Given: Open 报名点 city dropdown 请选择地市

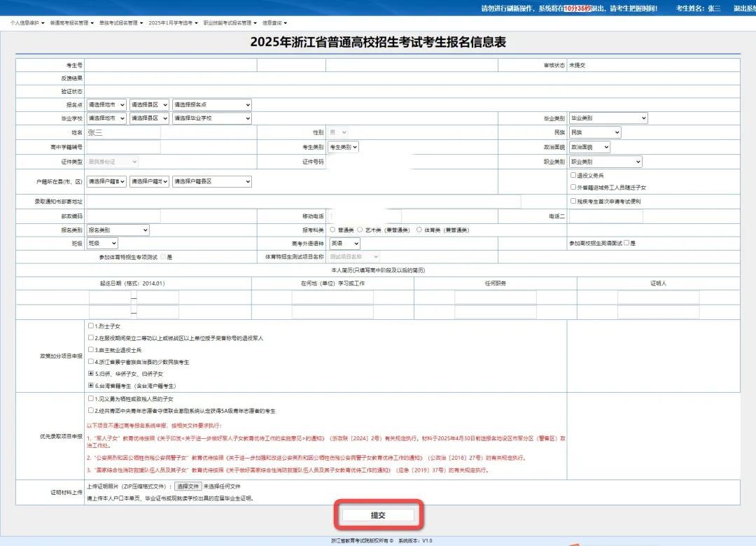Looking at the screenshot, I should (x=106, y=105).
